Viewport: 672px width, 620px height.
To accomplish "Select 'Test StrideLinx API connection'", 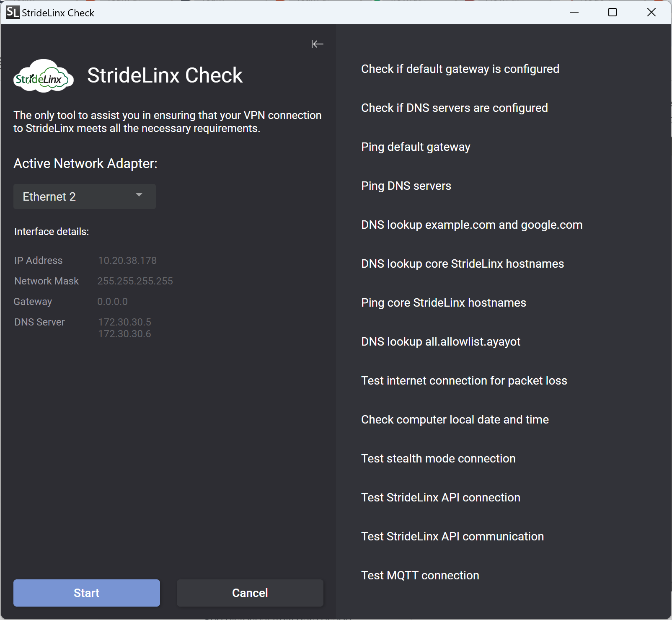I will (x=441, y=498).
